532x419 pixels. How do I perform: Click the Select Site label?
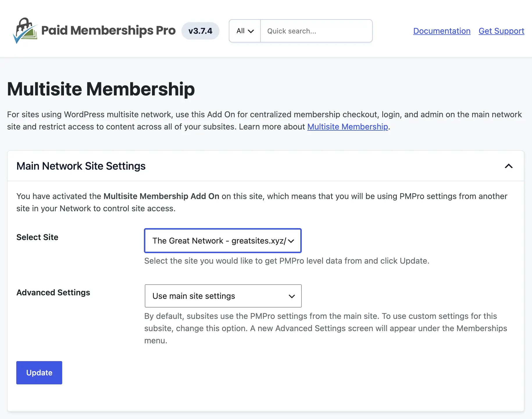[x=37, y=237]
